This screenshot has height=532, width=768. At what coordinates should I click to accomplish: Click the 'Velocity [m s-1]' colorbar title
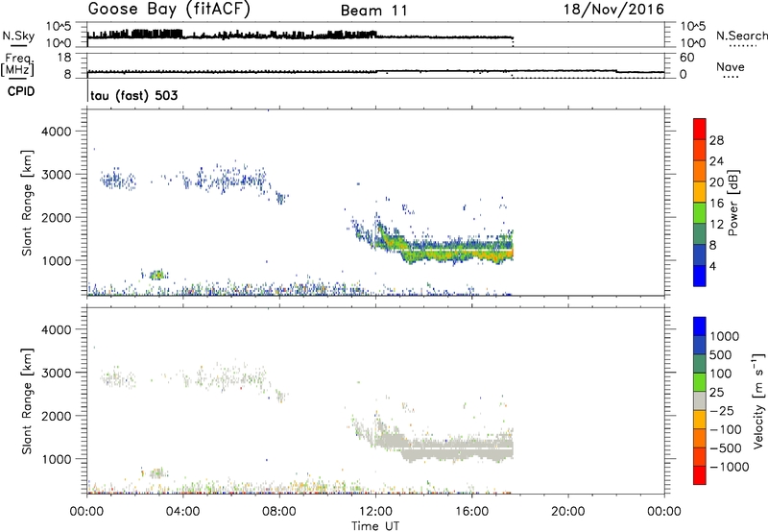tap(758, 400)
